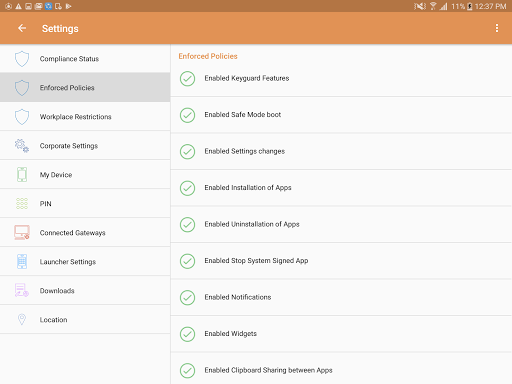Toggle Enabled Notifications check mark
Image resolution: width=512 pixels, height=384 pixels.
187,298
